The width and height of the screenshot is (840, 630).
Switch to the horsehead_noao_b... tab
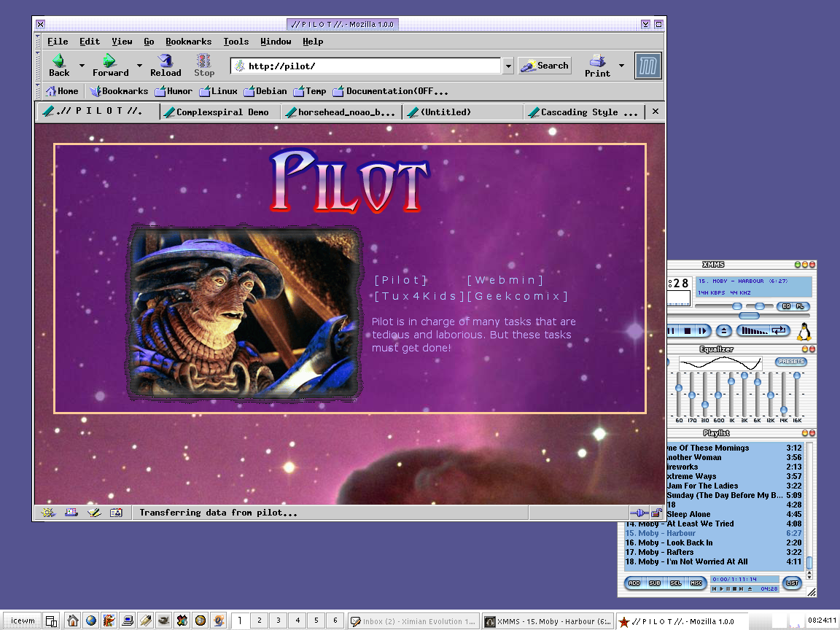tap(341, 112)
